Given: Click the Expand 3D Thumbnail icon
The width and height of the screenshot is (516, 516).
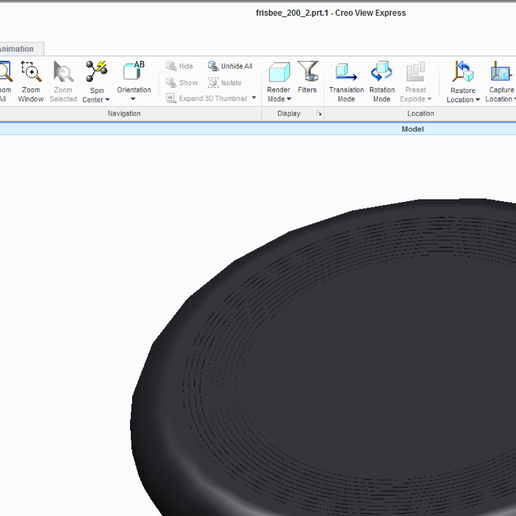Looking at the screenshot, I should [x=171, y=98].
